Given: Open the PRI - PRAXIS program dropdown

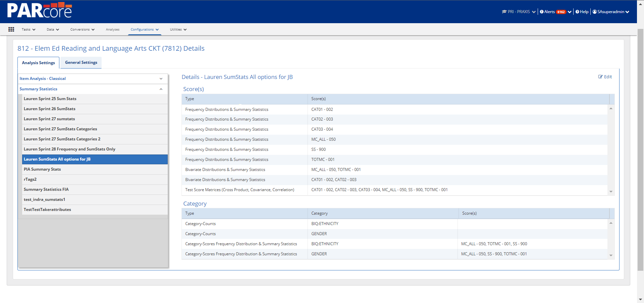Looking at the screenshot, I should click(x=519, y=12).
